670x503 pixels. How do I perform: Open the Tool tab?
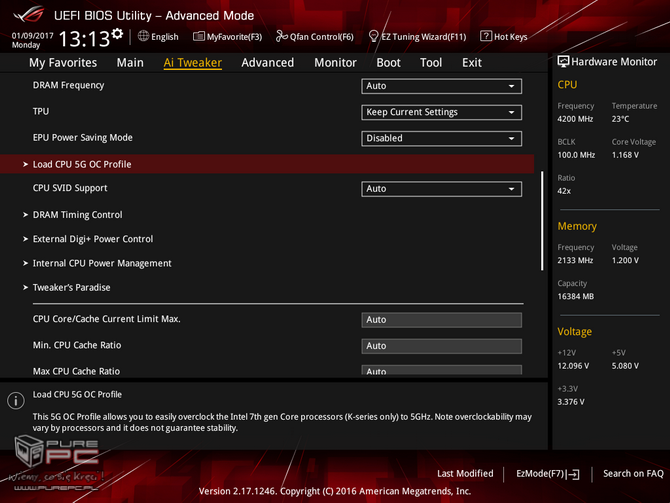tap(431, 63)
